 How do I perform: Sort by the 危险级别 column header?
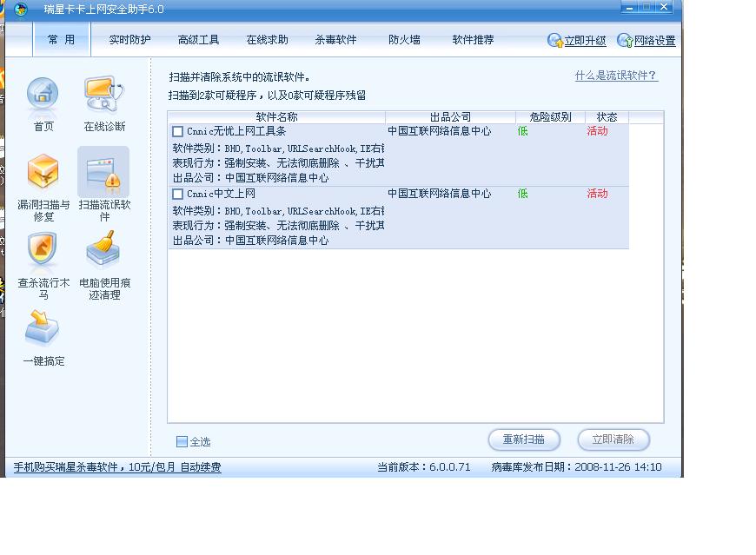[550, 117]
